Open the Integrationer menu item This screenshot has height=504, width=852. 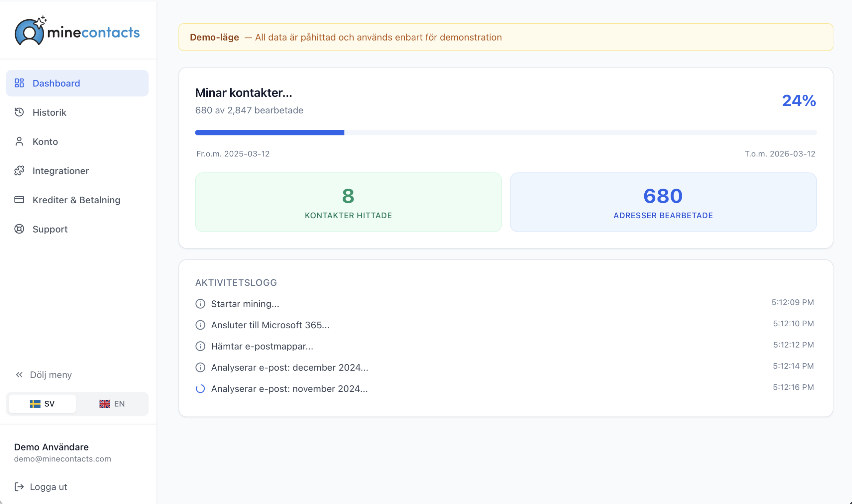pyautogui.click(x=77, y=170)
